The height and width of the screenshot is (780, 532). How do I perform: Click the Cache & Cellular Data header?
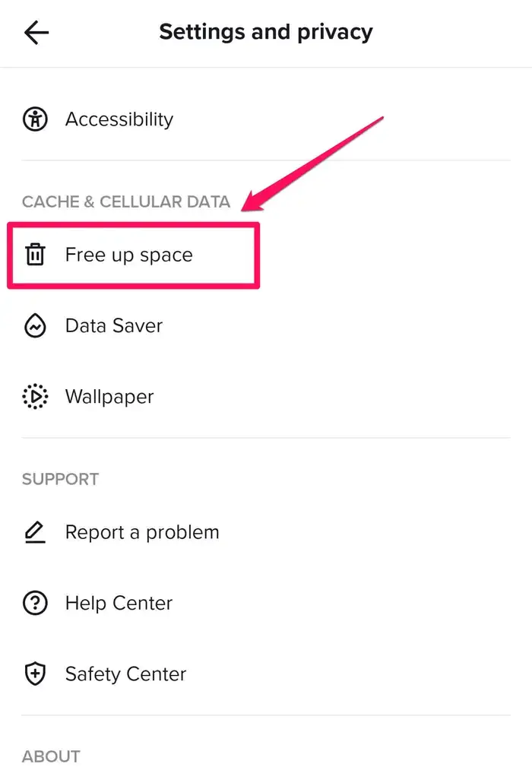click(x=126, y=201)
